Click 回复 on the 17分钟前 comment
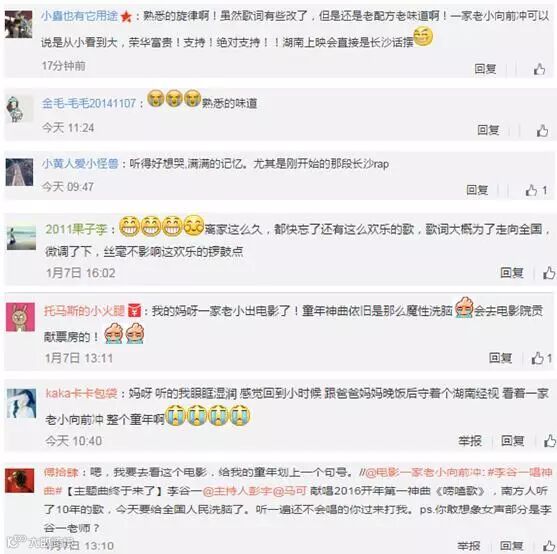 [485, 69]
